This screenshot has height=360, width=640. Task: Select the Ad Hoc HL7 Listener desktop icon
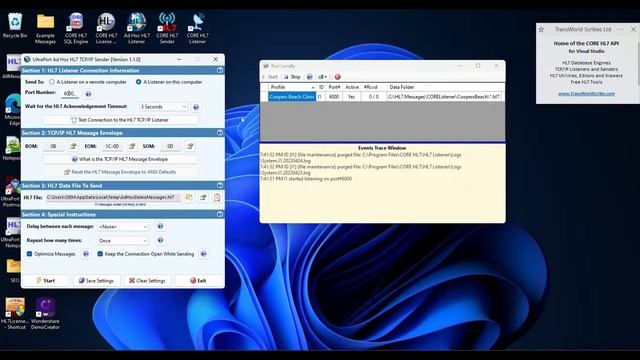click(x=137, y=28)
